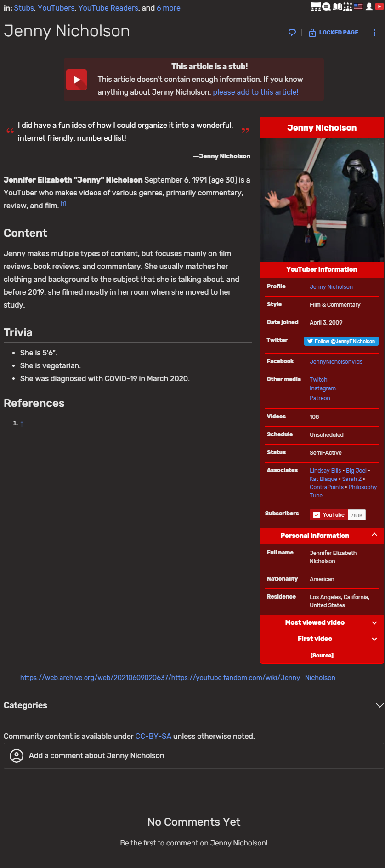The width and height of the screenshot is (385, 868).
Task: Click the 'She is vegetarian.' trivia item
Action: point(51,365)
